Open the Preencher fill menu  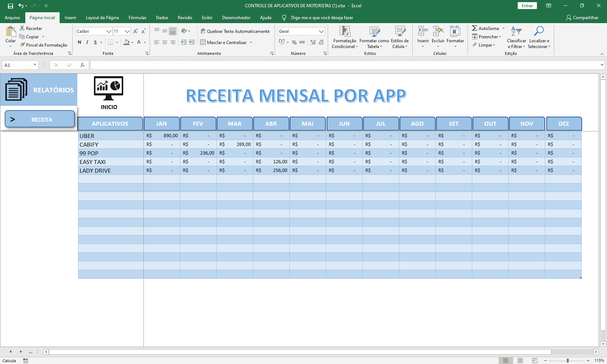point(486,36)
